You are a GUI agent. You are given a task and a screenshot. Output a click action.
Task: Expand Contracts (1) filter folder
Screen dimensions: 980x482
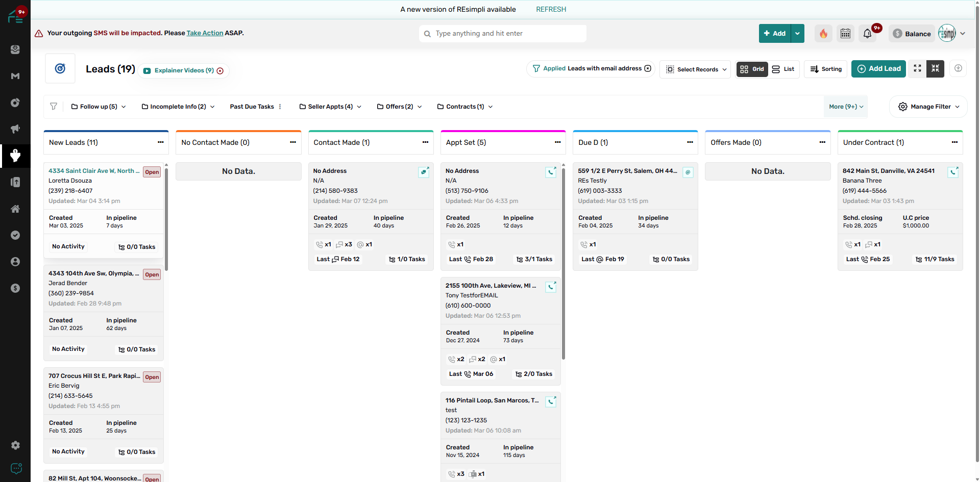(465, 107)
